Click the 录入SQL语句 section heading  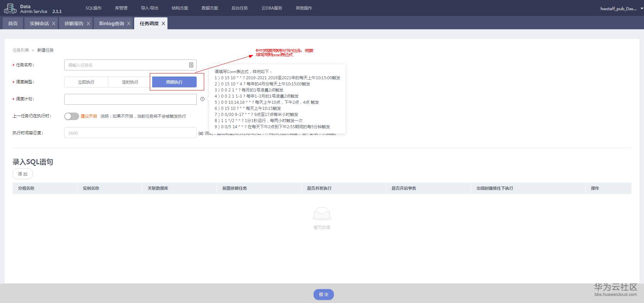(33, 162)
